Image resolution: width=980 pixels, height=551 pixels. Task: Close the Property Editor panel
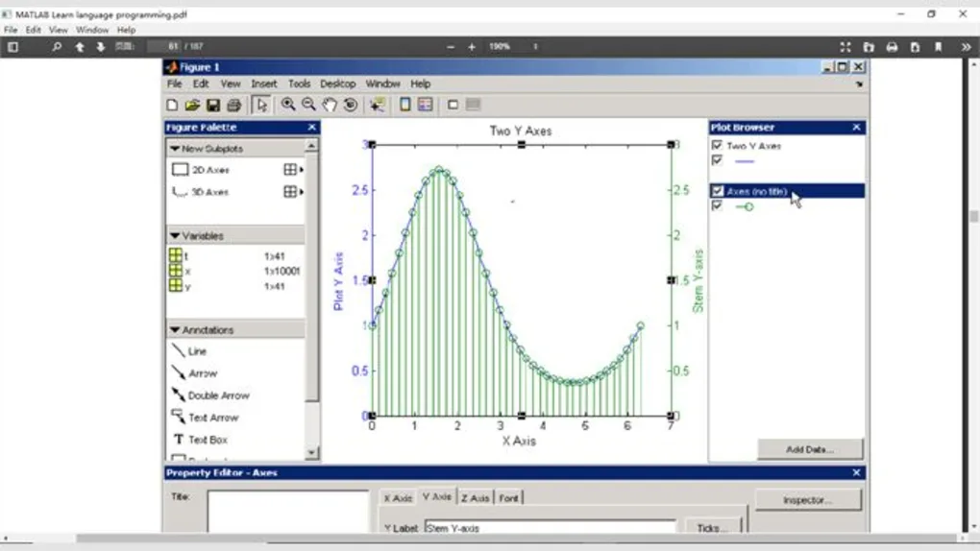[856, 473]
